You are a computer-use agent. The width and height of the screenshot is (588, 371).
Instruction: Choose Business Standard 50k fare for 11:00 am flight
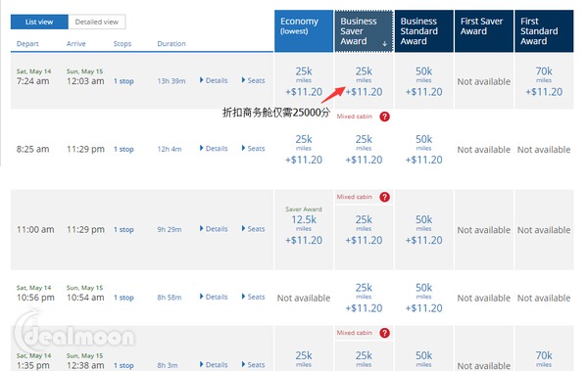423,229
